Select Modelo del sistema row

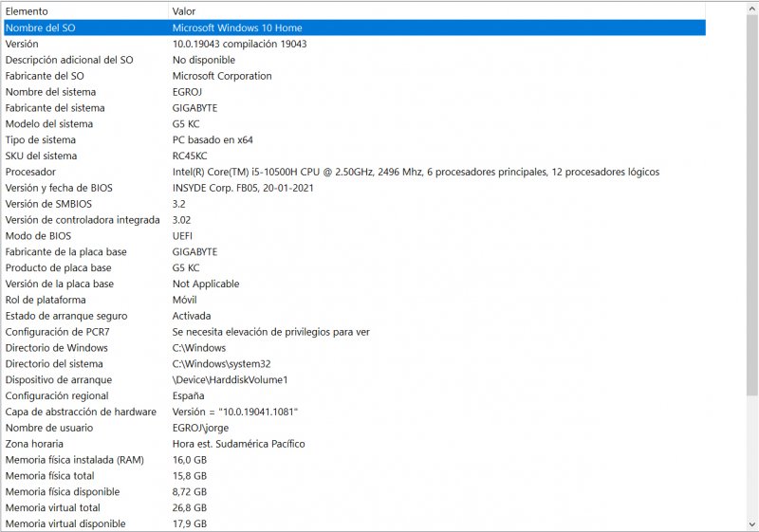point(354,123)
